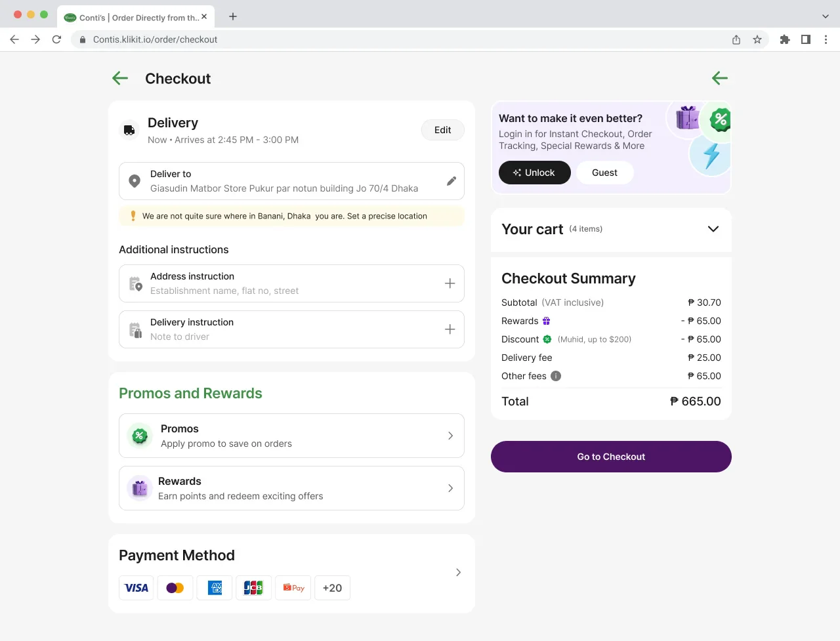
Task: Toggle the browser side panel
Action: [806, 39]
